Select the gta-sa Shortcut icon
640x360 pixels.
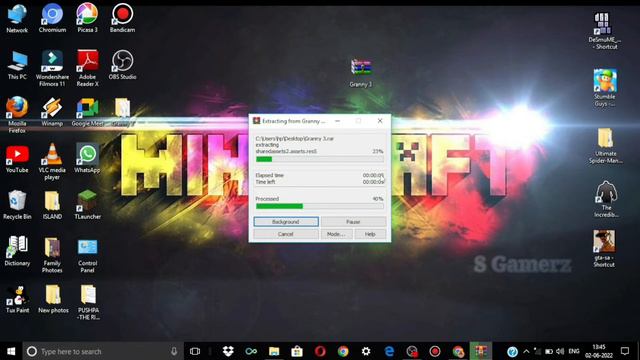click(604, 249)
